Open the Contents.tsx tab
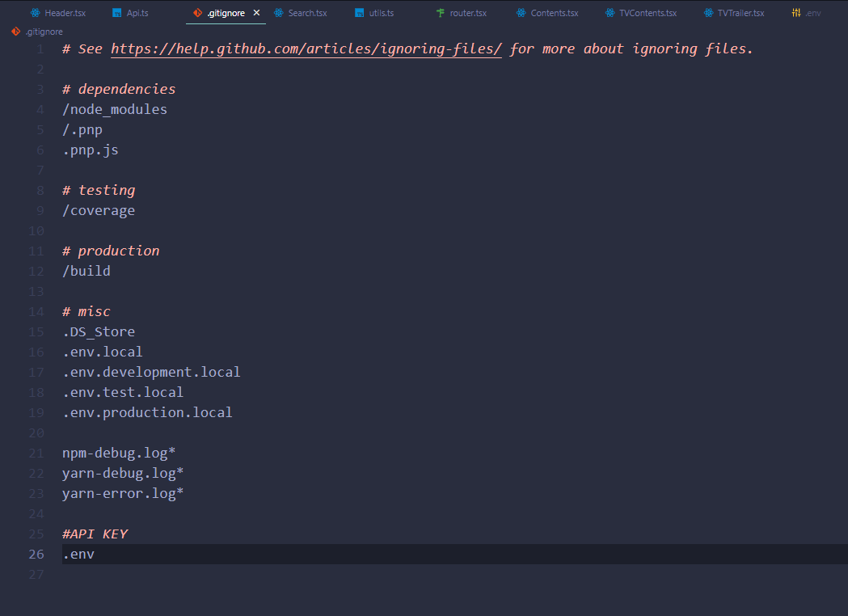Image resolution: width=848 pixels, height=616 pixels. tap(547, 13)
